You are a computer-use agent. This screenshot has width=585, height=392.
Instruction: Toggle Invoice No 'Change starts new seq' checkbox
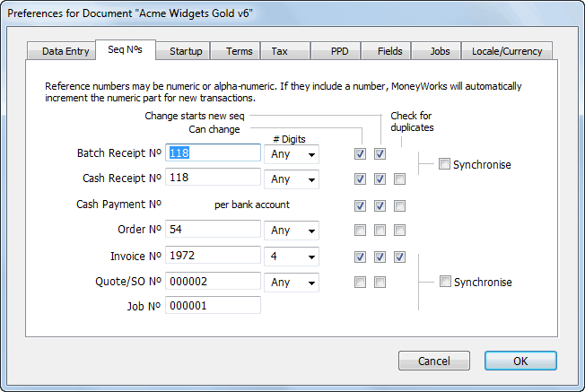coord(380,257)
